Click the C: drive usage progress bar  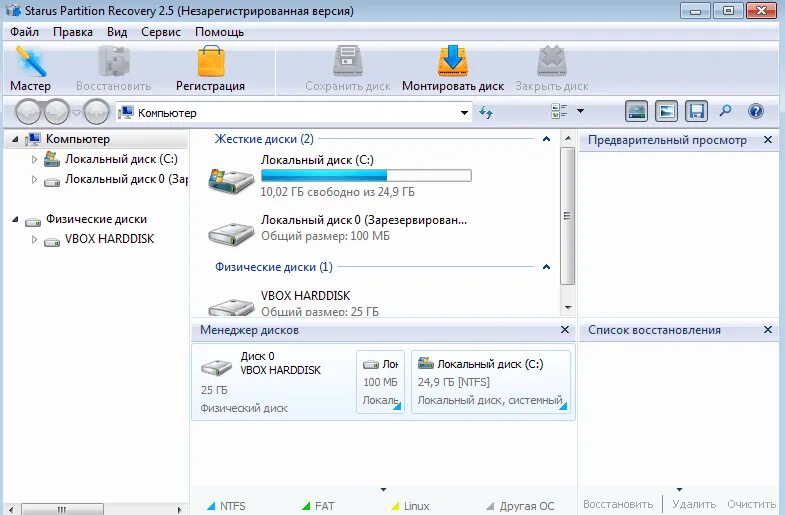pyautogui.click(x=366, y=175)
